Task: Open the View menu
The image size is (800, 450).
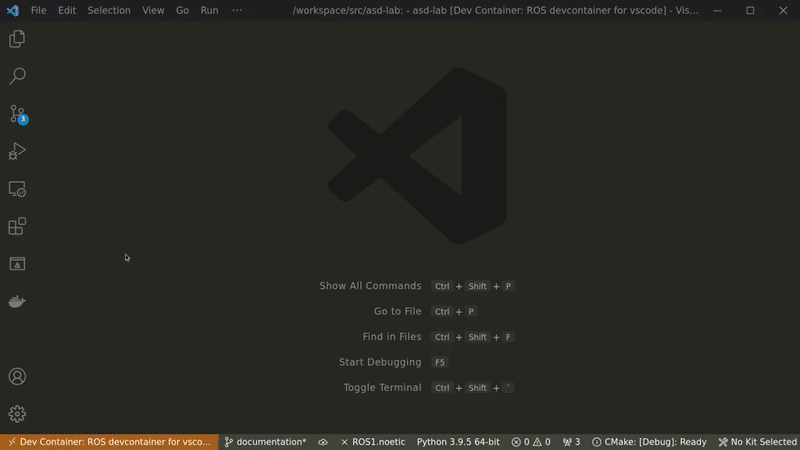Action: 153,10
